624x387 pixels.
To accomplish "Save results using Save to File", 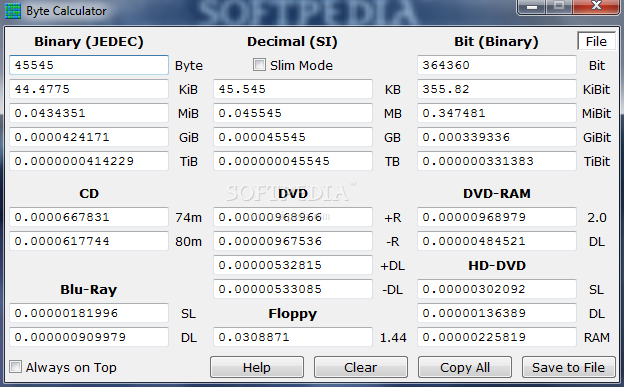I will (568, 367).
